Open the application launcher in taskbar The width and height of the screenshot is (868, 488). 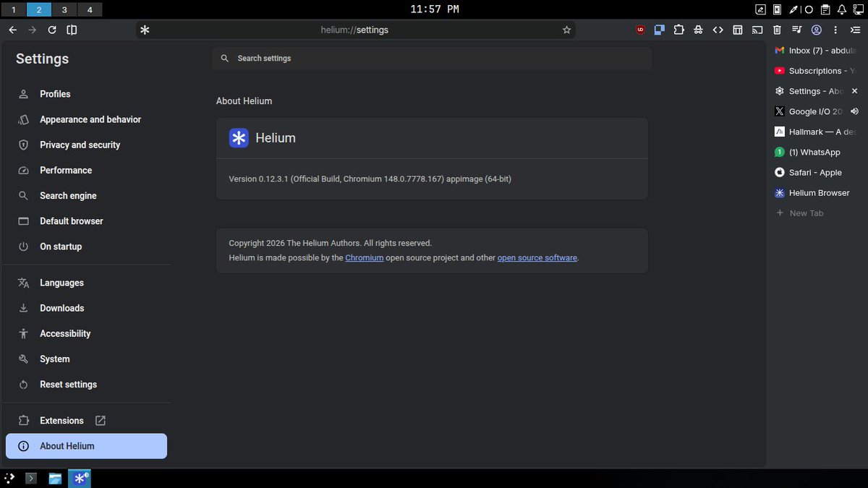[x=9, y=478]
